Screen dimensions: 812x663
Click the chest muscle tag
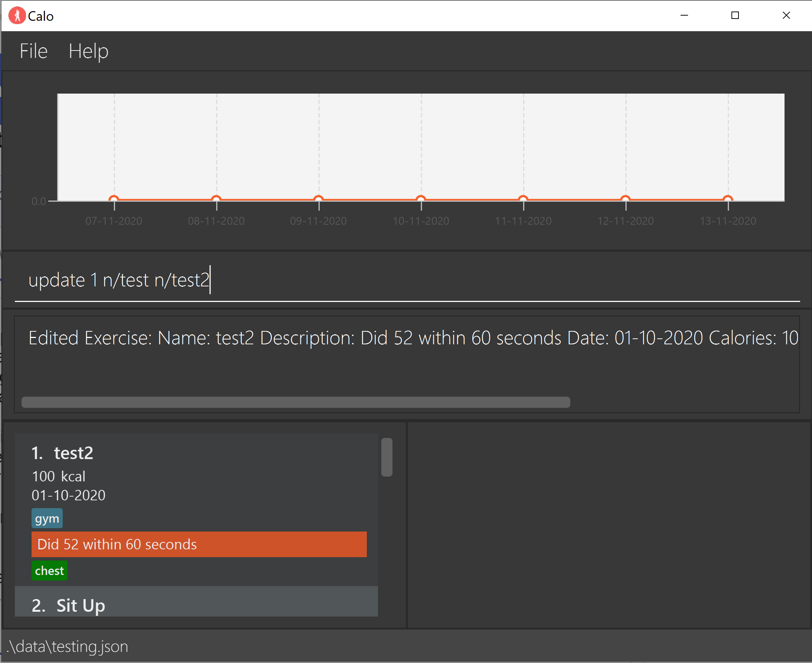[49, 571]
